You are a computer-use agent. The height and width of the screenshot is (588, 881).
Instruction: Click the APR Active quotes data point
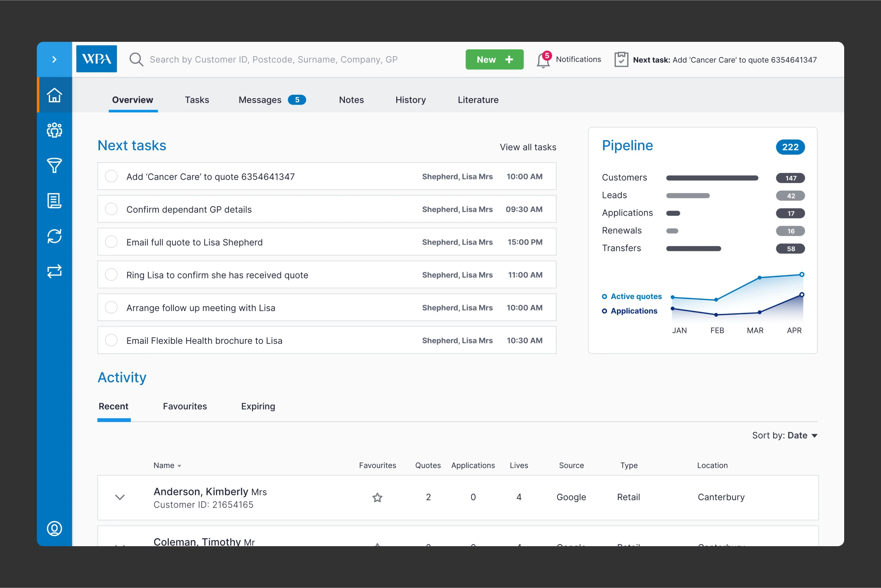[802, 275]
